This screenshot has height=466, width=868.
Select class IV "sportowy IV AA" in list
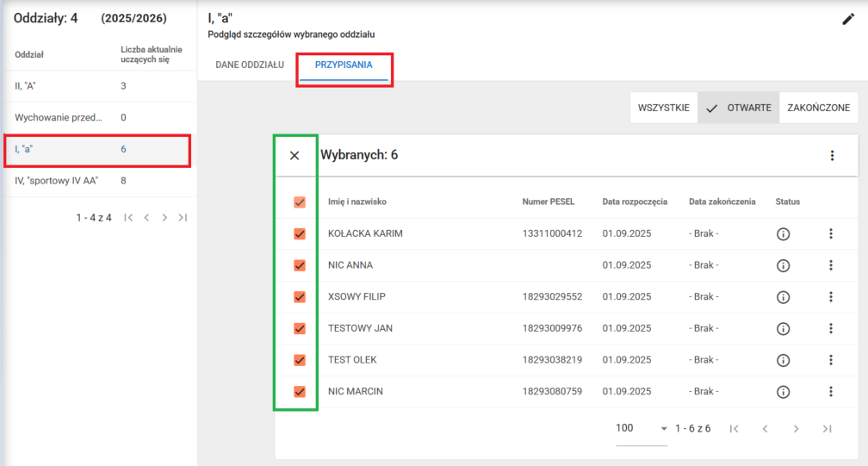[x=56, y=181]
